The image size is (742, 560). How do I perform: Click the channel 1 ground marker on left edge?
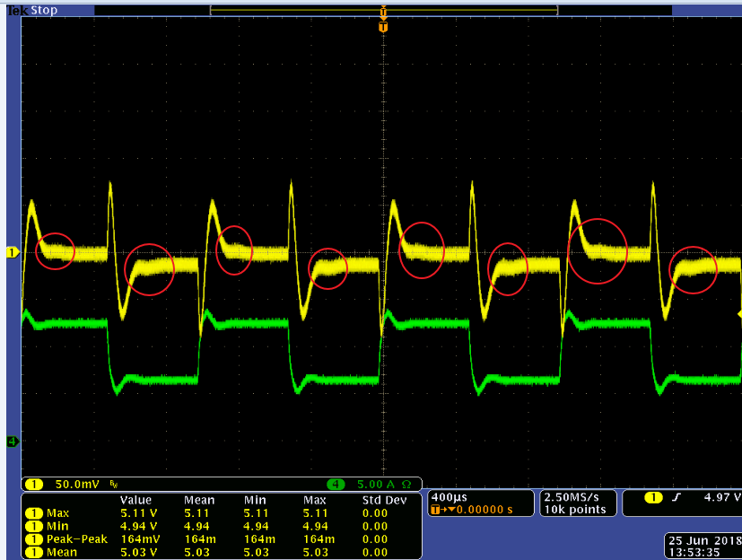point(13,252)
